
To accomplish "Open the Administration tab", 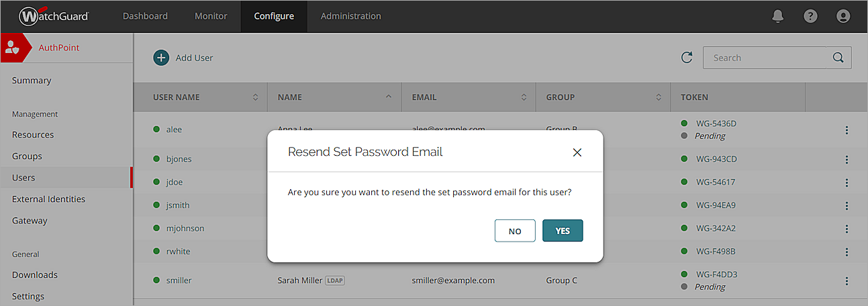I will [x=350, y=16].
